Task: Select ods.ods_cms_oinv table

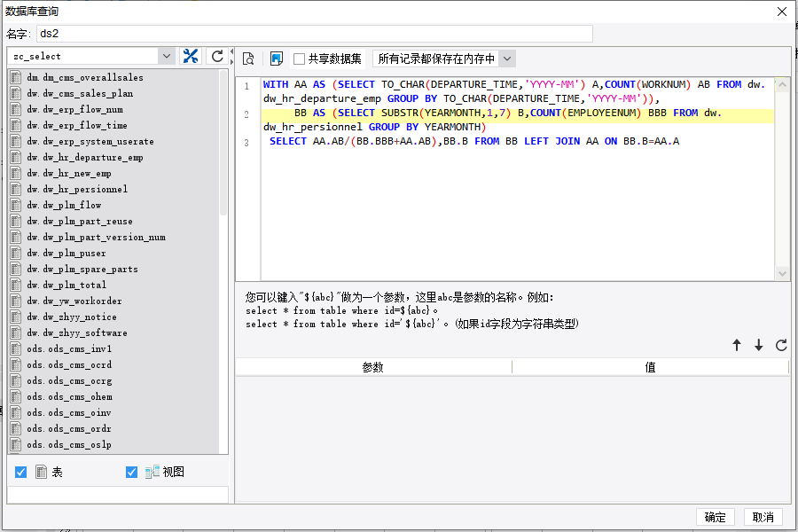Action: click(x=68, y=413)
